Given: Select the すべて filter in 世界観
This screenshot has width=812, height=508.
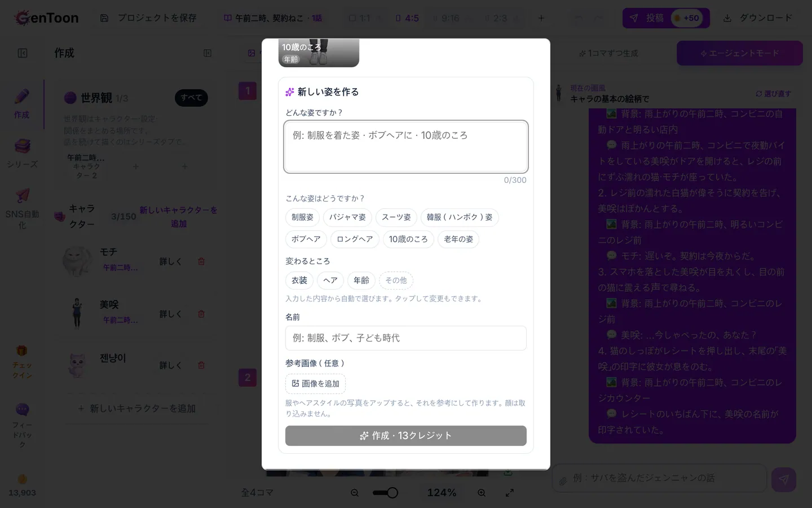Looking at the screenshot, I should click(x=191, y=98).
